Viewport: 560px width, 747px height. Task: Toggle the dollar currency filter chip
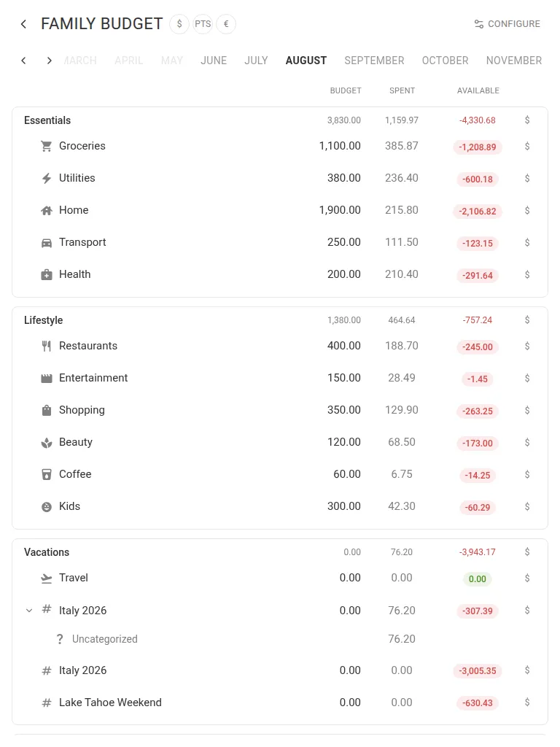[179, 24]
